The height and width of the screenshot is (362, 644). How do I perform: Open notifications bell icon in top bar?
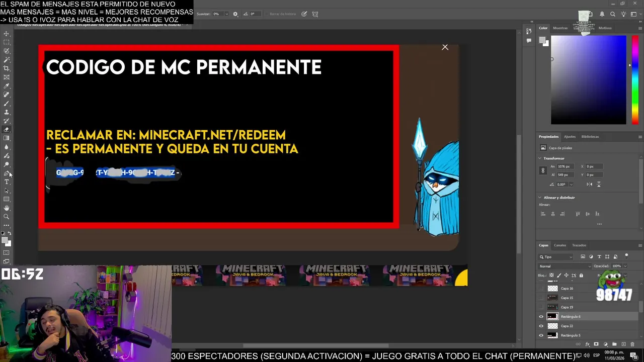(x=602, y=14)
